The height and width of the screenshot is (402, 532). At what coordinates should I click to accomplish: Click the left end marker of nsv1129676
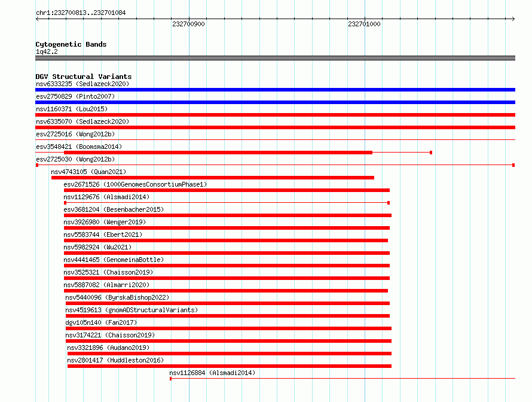point(65,203)
